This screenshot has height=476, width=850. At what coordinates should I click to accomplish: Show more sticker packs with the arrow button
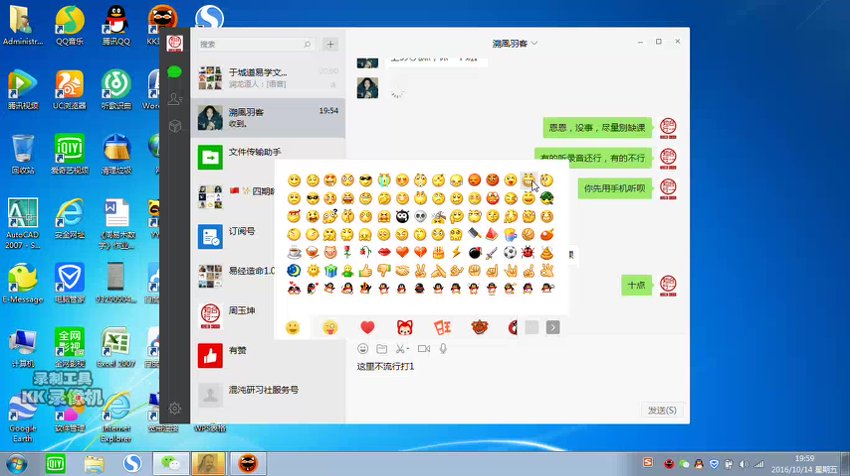pos(552,327)
